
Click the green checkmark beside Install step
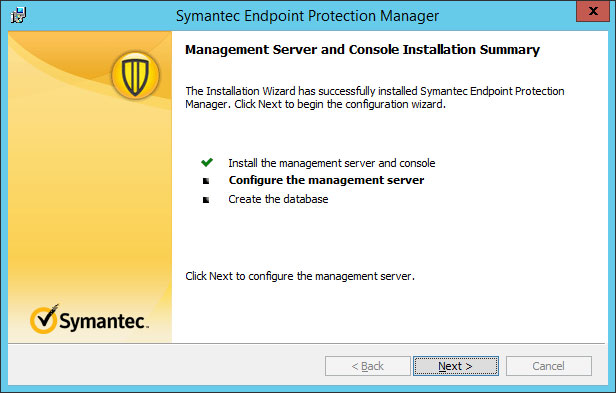207,162
